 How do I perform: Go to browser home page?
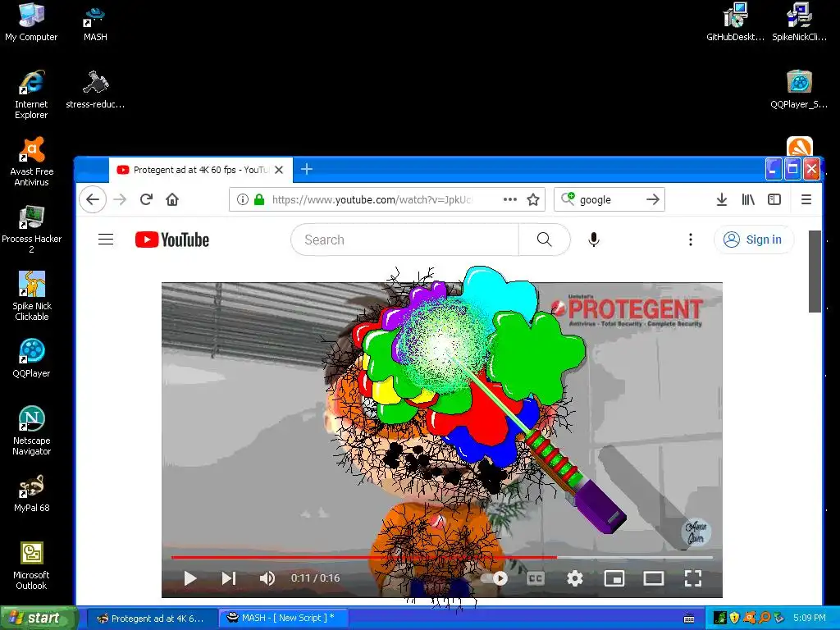click(x=172, y=200)
